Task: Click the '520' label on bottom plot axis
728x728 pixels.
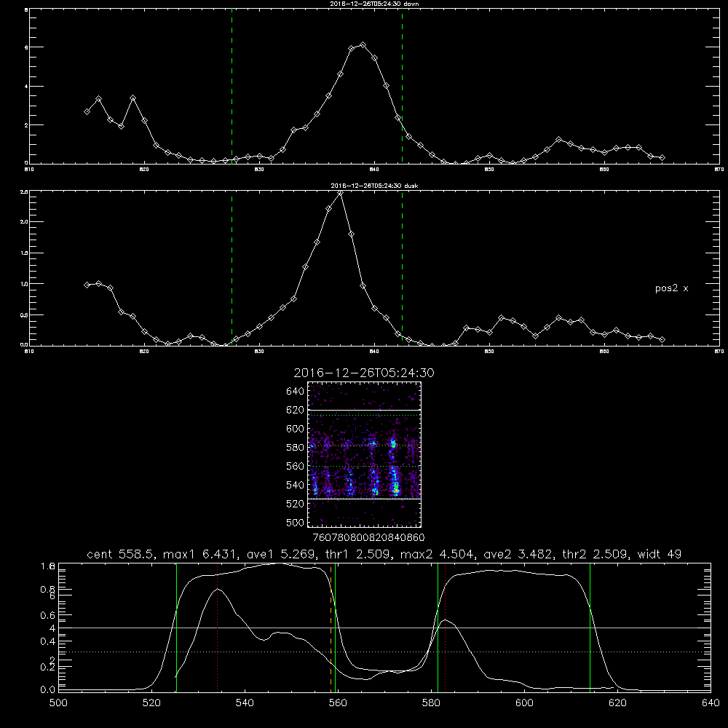Action: [151, 703]
